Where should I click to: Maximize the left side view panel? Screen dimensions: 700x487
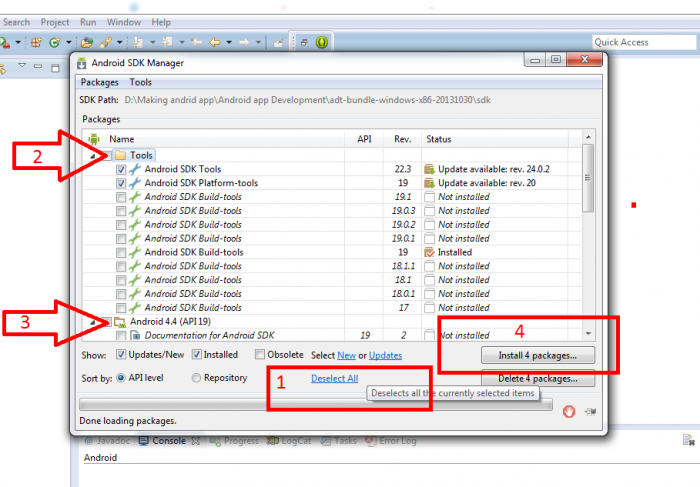55,68
